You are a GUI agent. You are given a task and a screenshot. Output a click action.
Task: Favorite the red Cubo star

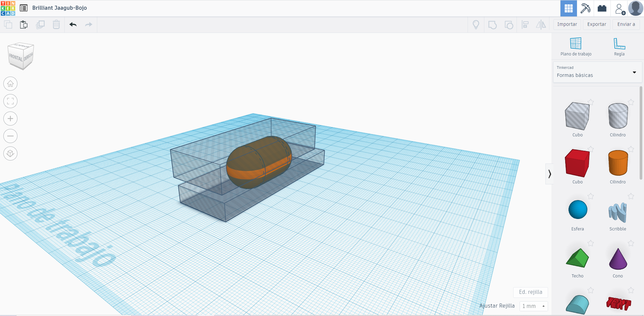point(591,149)
